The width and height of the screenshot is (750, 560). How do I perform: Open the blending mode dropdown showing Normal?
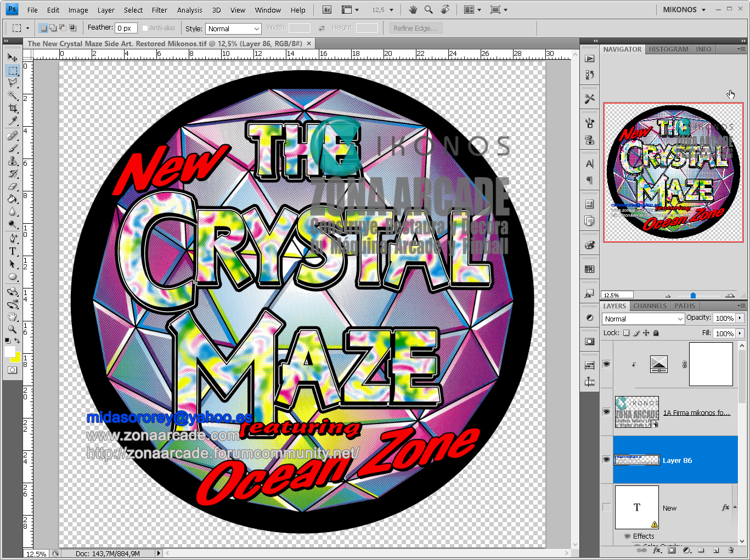point(642,318)
